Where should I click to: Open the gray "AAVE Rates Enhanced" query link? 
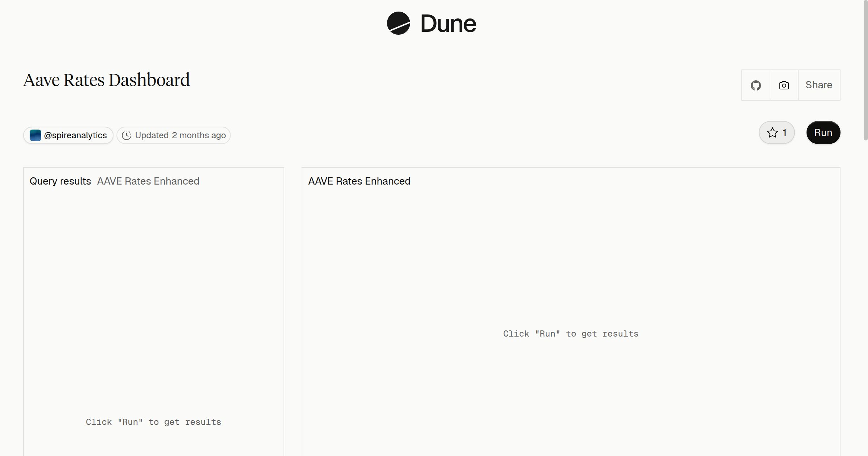point(148,181)
